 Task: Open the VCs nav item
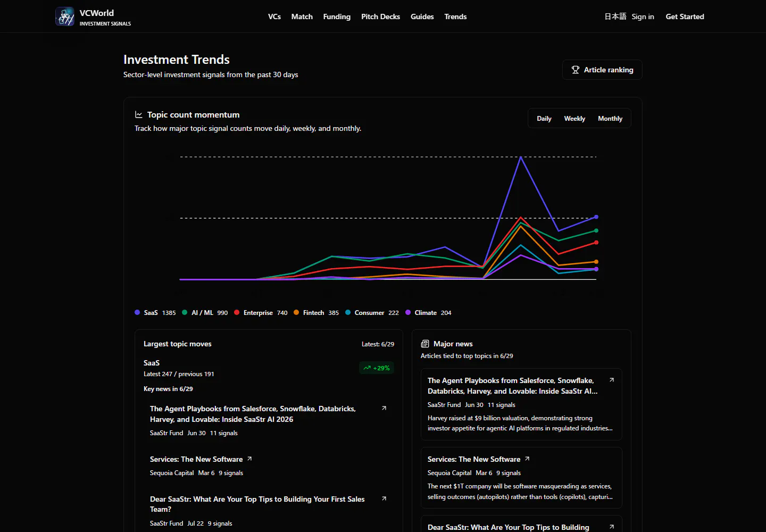274,16
